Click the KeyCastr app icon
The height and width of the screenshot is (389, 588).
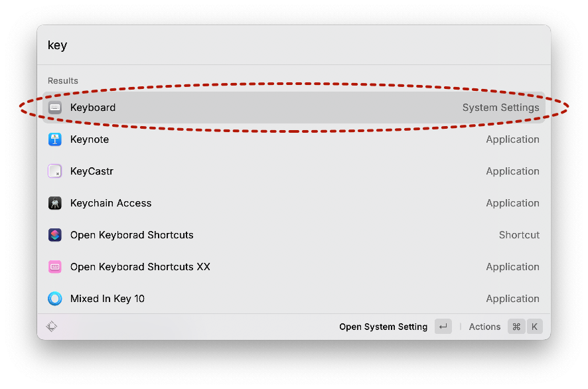coord(55,171)
